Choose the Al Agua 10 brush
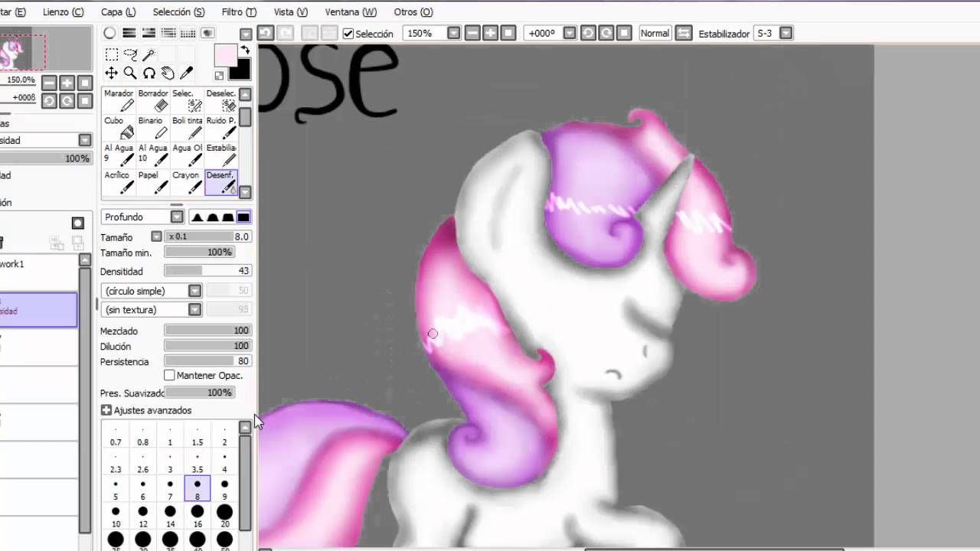Screen dimensions: 980x551 click(153, 155)
